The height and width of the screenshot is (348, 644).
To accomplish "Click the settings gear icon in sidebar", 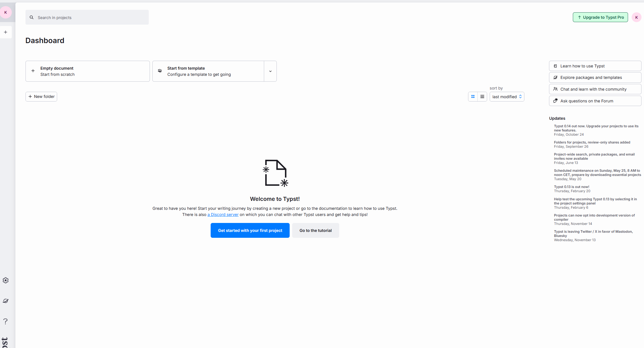I will [6, 280].
